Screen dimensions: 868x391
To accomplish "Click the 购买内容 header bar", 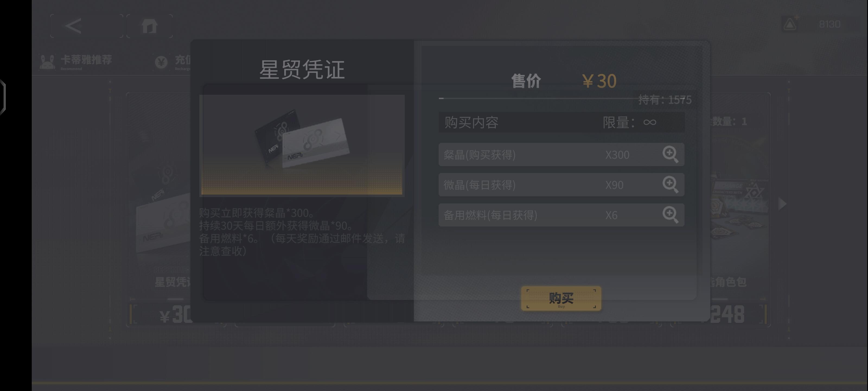I will [x=561, y=122].
